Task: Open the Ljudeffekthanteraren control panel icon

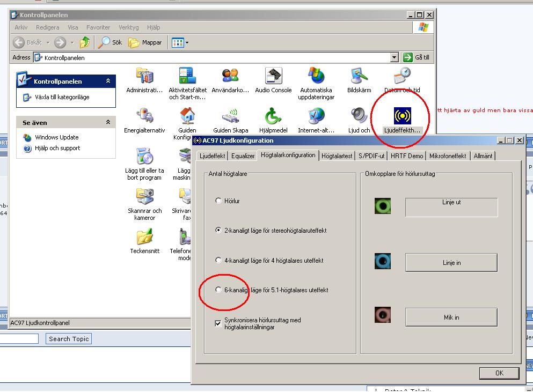Action: (x=402, y=116)
